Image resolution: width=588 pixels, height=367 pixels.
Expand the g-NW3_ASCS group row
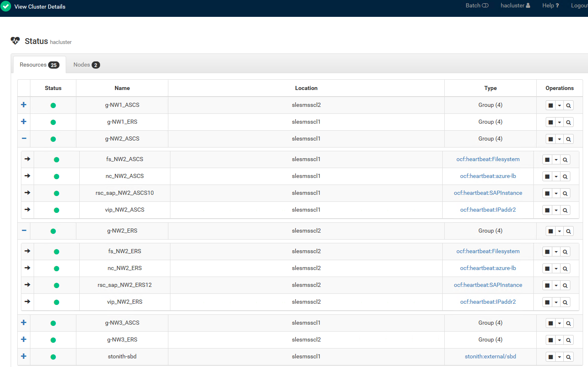pyautogui.click(x=24, y=323)
